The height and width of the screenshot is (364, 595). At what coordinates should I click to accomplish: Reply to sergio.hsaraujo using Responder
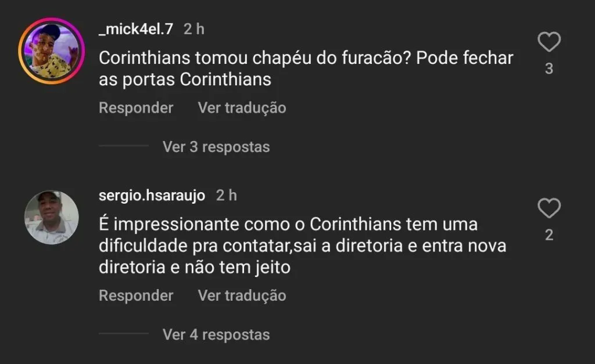pyautogui.click(x=136, y=295)
